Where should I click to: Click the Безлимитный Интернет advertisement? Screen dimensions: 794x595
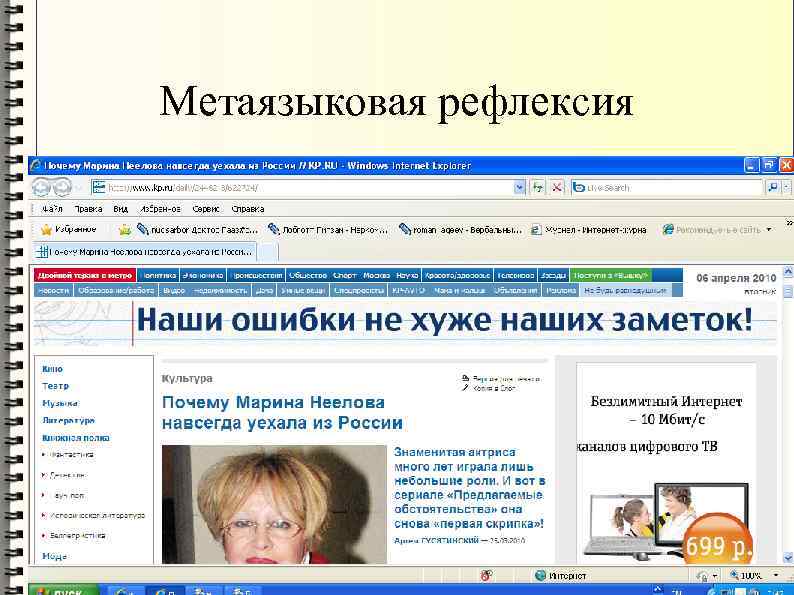666,463
